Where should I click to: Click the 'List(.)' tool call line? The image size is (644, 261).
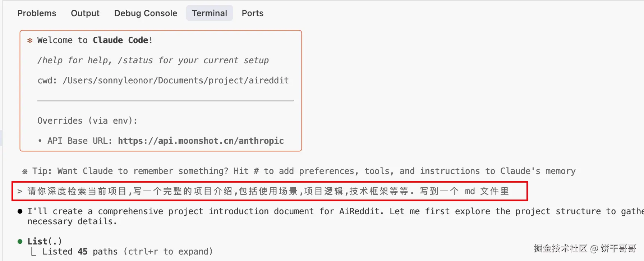(x=45, y=241)
